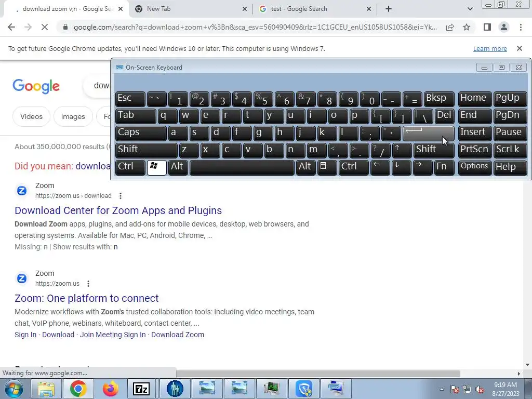Click the up arrow key on keyboard
Viewport: 532px width, 399px height.
pos(402,150)
